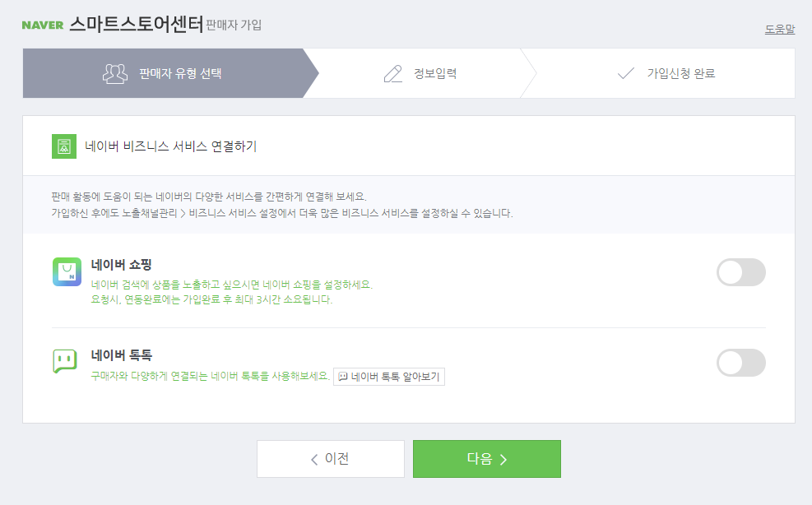812x505 pixels.
Task: Click the checkmark icon in 가입신청 완료 step
Action: (x=625, y=73)
